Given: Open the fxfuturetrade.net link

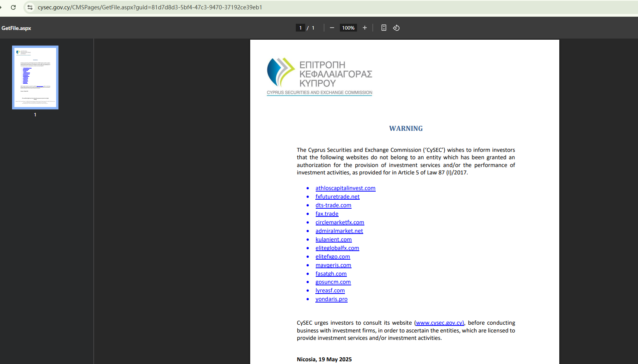Looking at the screenshot, I should [338, 197].
